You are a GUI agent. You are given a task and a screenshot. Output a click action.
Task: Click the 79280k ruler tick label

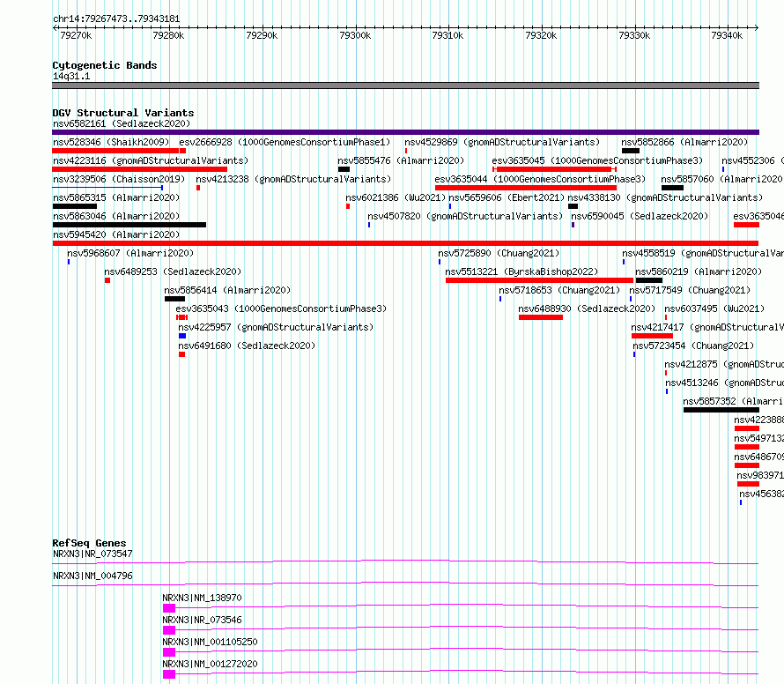[168, 35]
